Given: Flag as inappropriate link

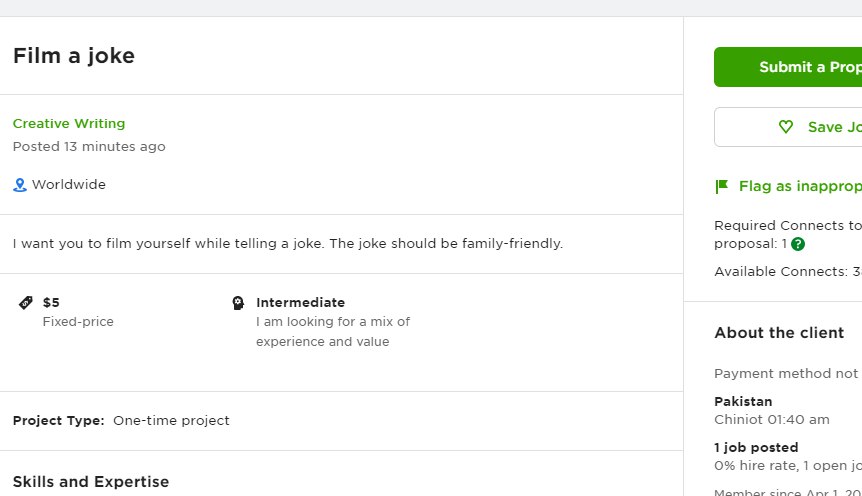Looking at the screenshot, I should (800, 186).
